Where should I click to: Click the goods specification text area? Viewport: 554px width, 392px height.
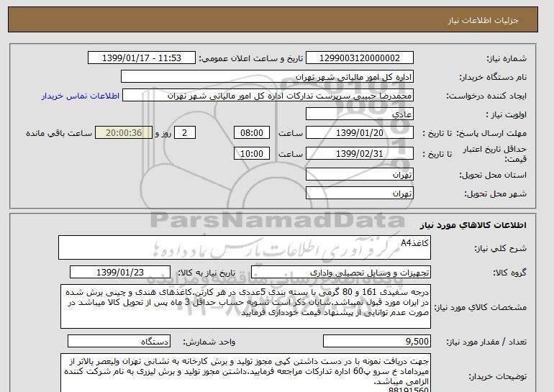pos(245,306)
